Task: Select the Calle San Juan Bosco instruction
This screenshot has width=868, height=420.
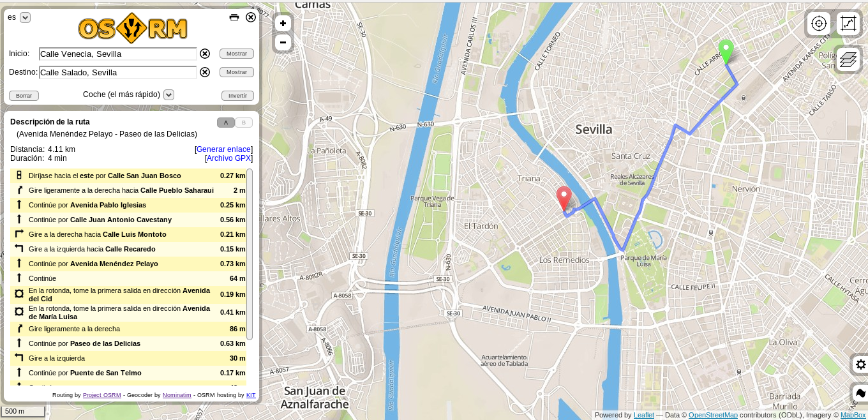Action: [128, 176]
